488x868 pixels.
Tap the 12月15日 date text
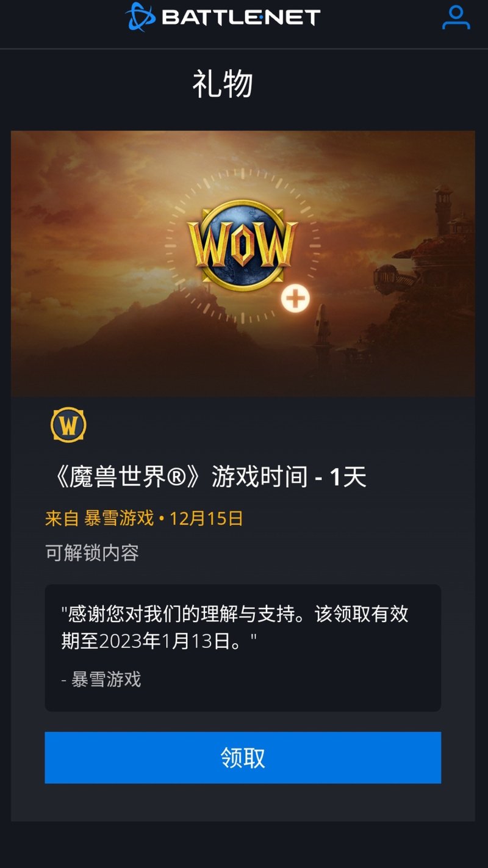coord(206,518)
